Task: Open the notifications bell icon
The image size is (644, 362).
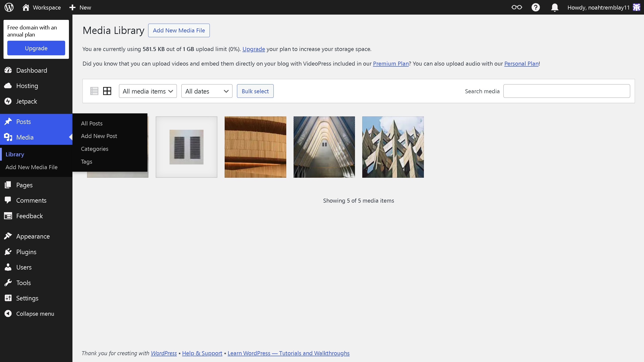Action: [x=554, y=7]
